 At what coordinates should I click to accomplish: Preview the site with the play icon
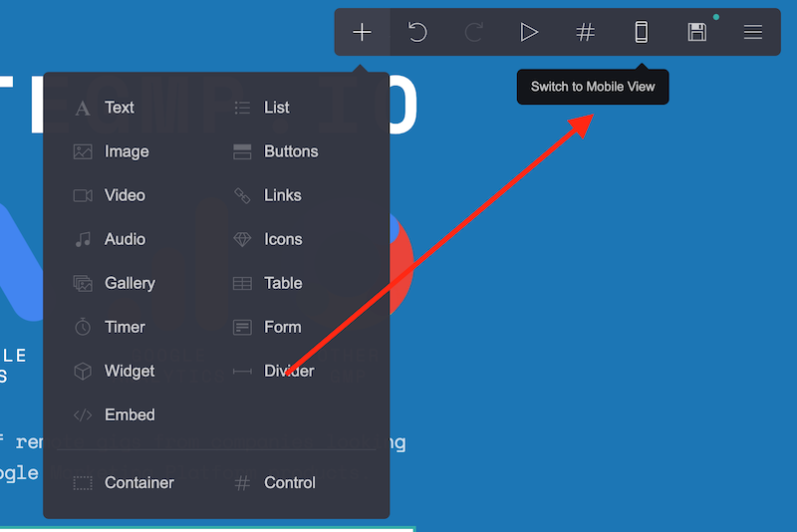click(529, 32)
